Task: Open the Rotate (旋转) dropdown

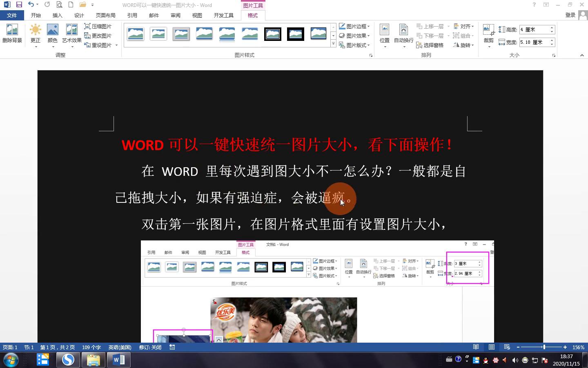Action: click(x=463, y=45)
